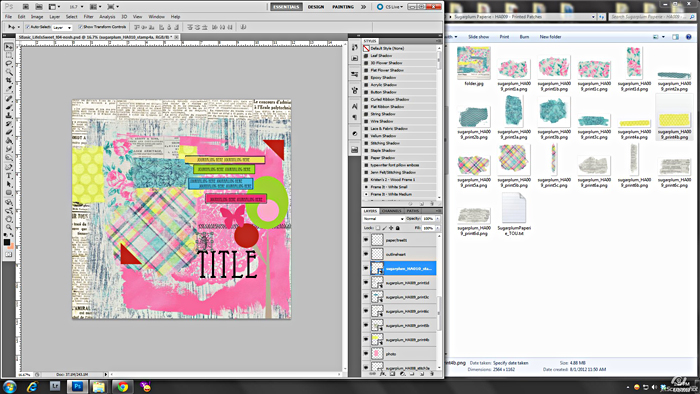
Task: Expand the layer Fill slider arrow
Action: [438, 228]
